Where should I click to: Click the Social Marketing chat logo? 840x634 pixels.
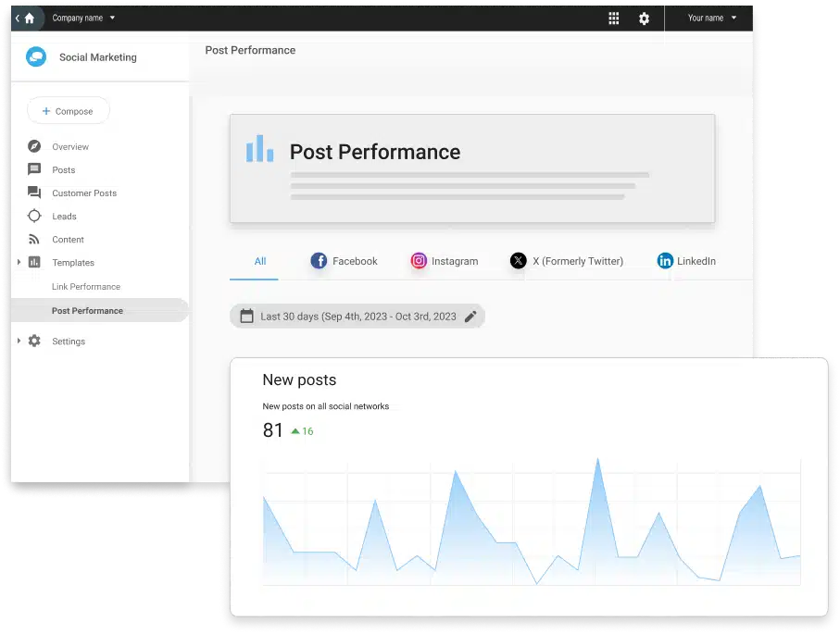(36, 57)
